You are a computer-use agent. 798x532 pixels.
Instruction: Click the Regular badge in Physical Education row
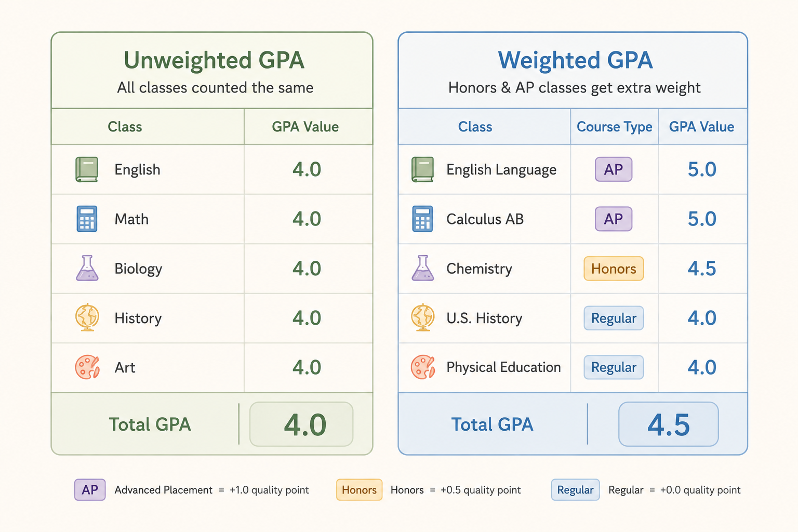(614, 367)
